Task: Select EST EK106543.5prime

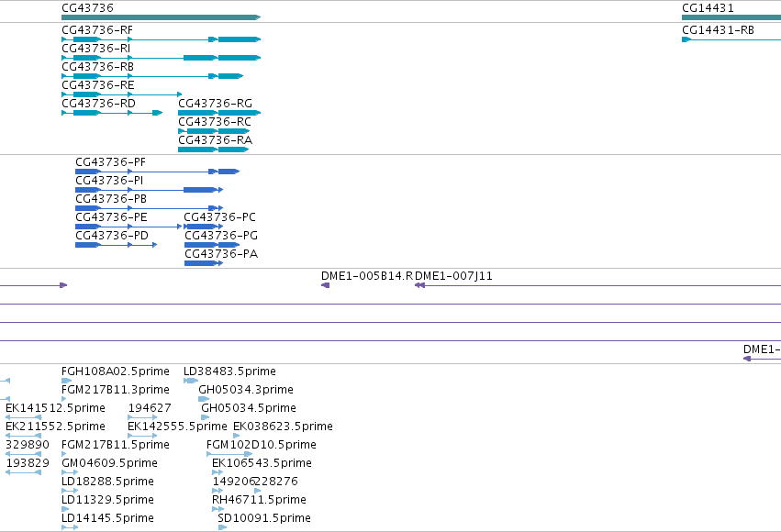Action: tap(218, 473)
